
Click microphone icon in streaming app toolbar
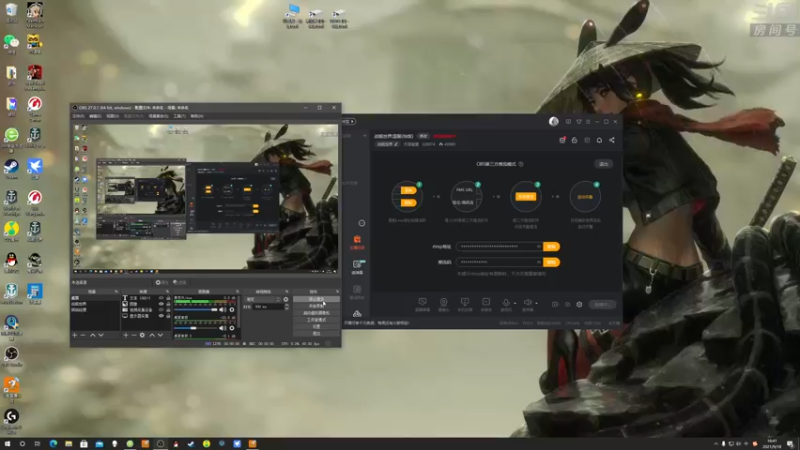click(x=506, y=303)
